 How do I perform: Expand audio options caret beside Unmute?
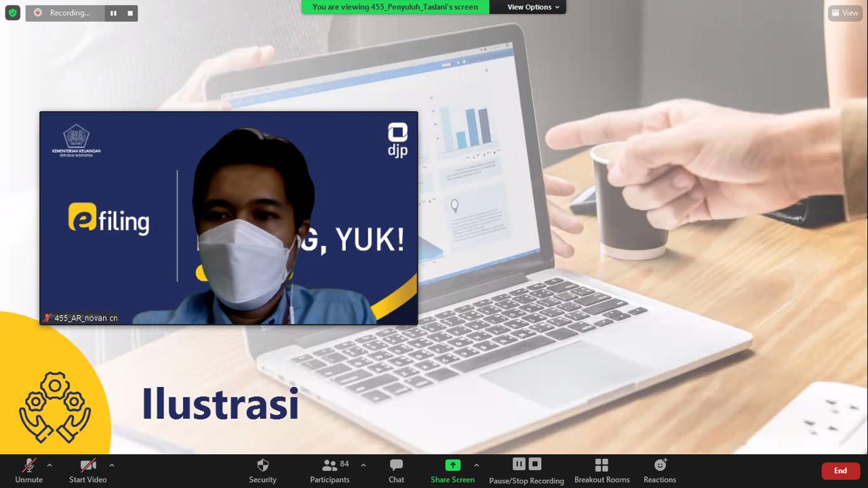pyautogui.click(x=50, y=465)
